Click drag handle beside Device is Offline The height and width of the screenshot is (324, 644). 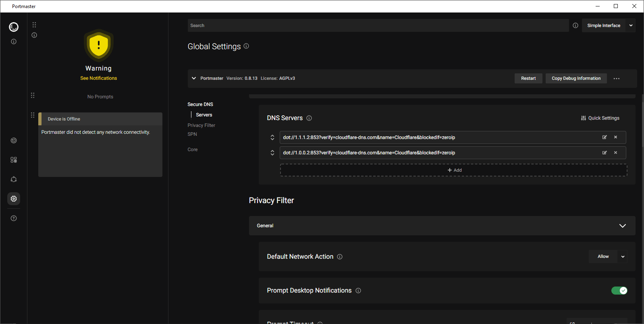point(33,115)
